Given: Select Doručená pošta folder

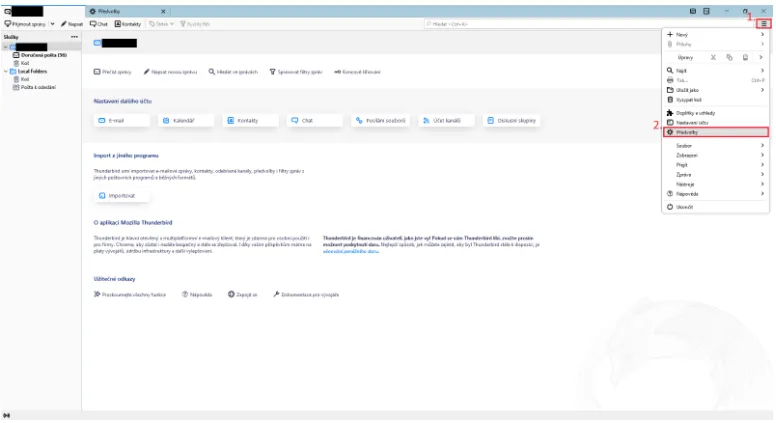Looking at the screenshot, I should tap(40, 55).
